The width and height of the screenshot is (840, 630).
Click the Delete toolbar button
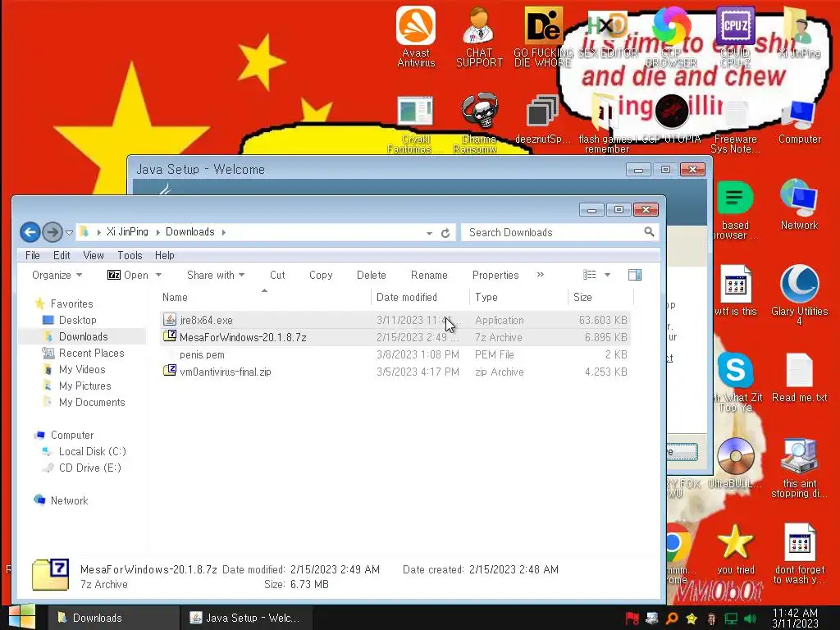[372, 275]
